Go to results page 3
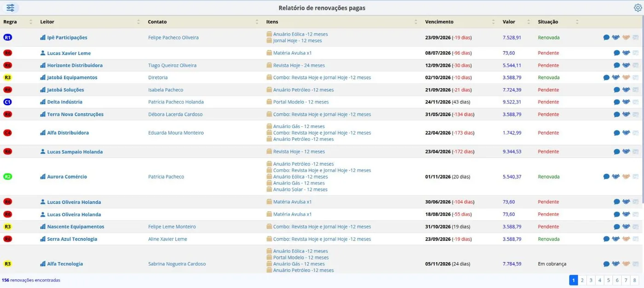 [591, 280]
